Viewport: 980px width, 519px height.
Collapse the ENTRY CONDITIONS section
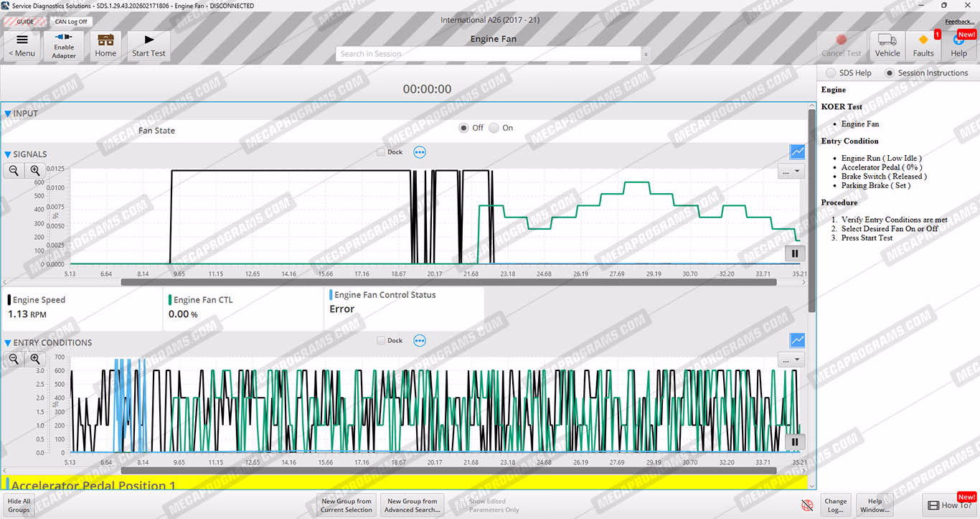(8, 342)
